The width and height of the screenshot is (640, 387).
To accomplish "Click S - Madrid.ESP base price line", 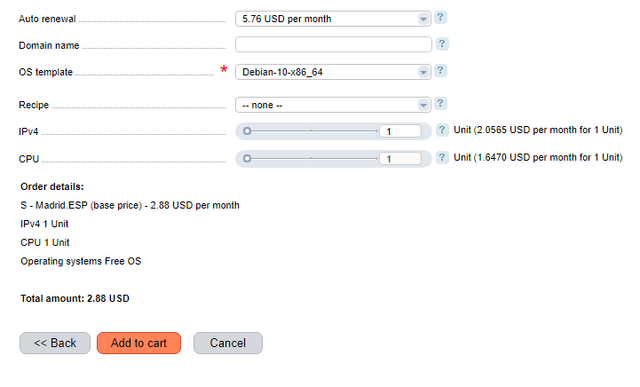I will pyautogui.click(x=130, y=205).
